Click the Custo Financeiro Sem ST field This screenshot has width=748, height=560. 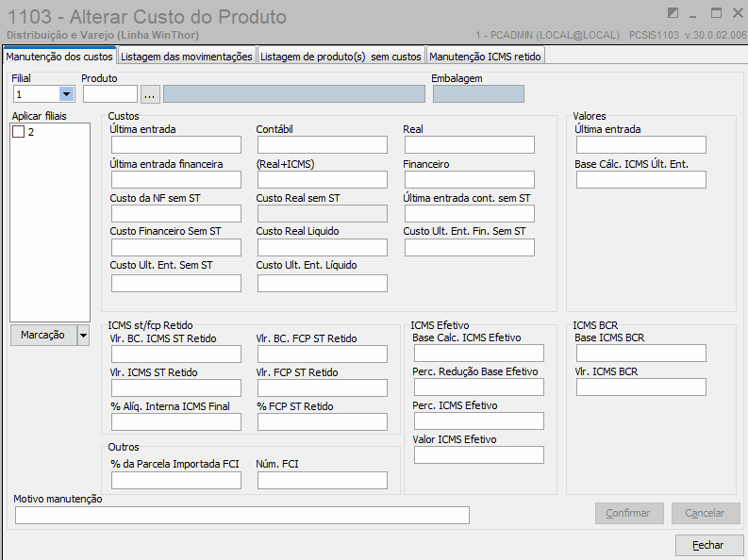(176, 247)
